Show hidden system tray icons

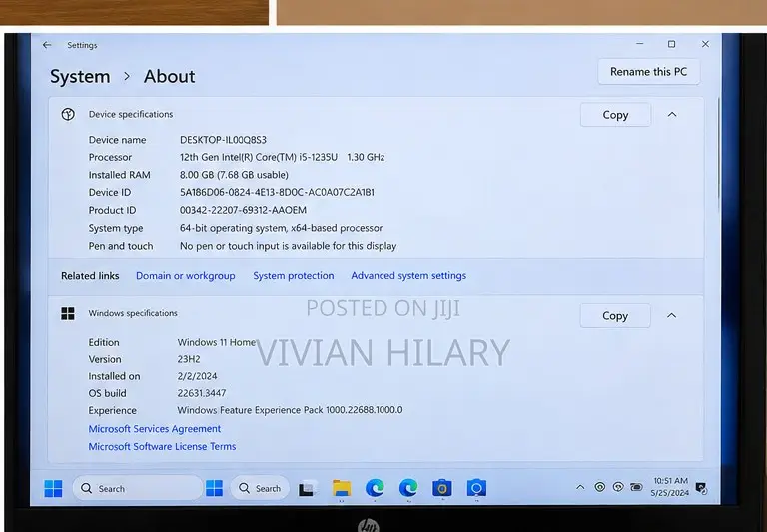point(580,487)
